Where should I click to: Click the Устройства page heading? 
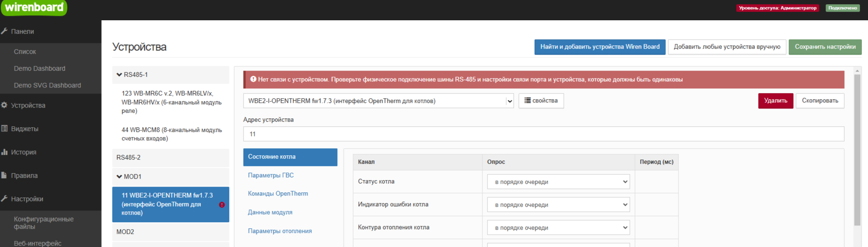click(140, 47)
